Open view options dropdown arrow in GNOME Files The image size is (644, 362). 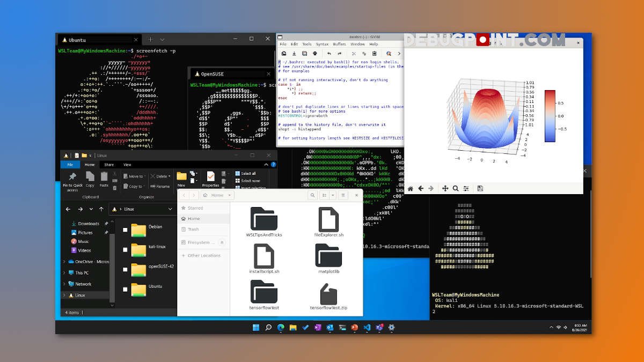click(x=333, y=195)
